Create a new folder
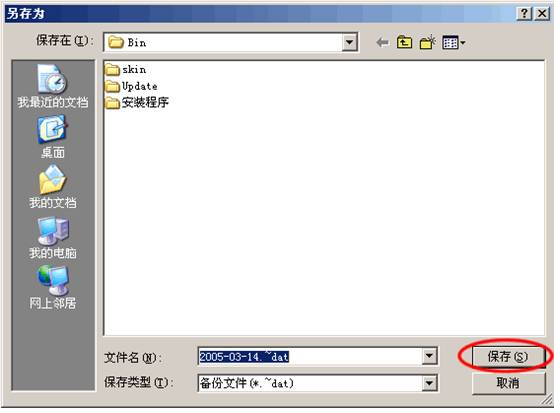This screenshot has width=560, height=413. point(428,43)
